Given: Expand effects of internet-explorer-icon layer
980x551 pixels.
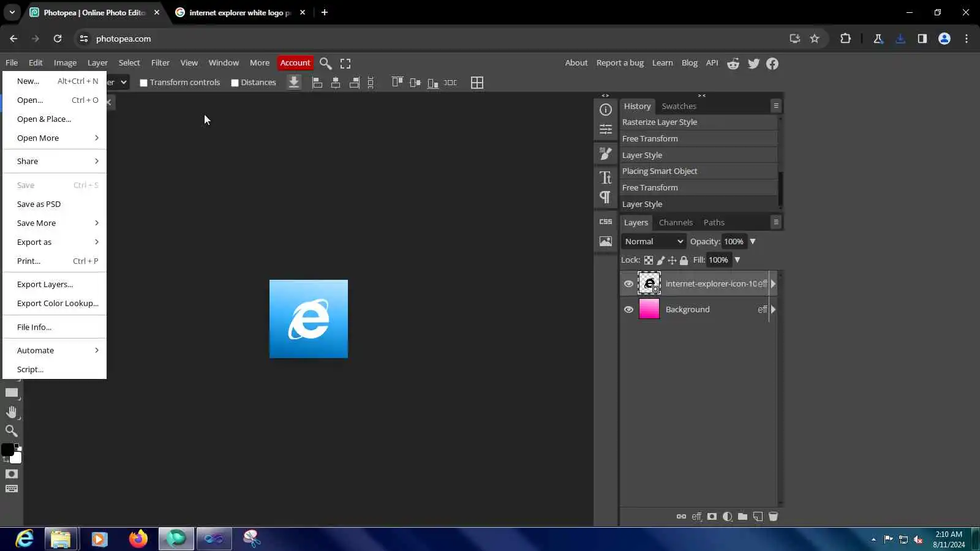Looking at the screenshot, I should [773, 284].
